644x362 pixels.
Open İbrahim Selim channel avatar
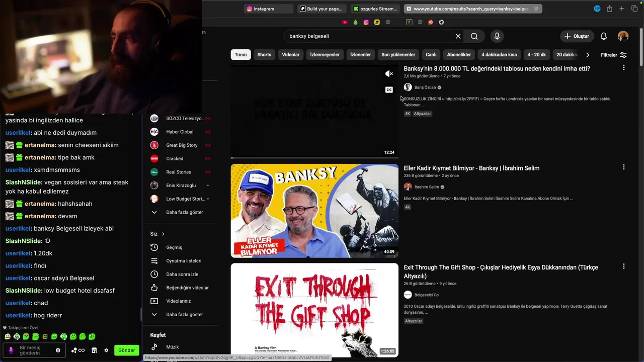408,187
